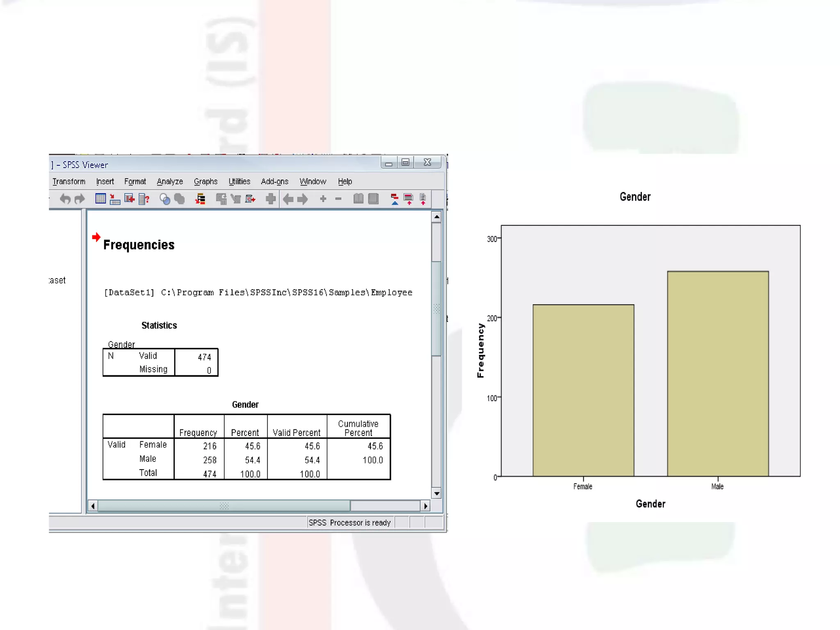Click the Redo arrow in toolbar

coord(80,199)
